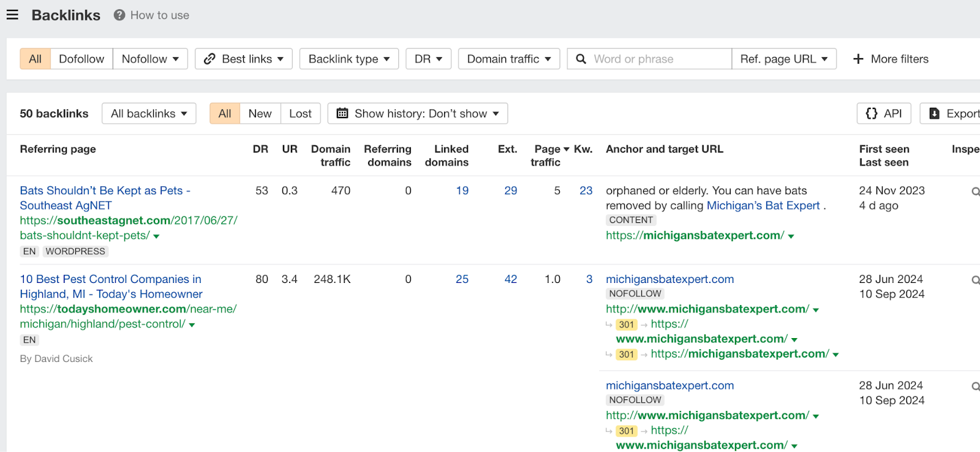Click external links value 42

coord(511,279)
